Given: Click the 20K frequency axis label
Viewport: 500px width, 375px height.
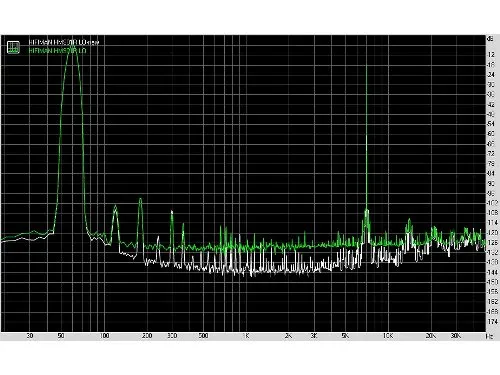Looking at the screenshot, I should tap(431, 336).
